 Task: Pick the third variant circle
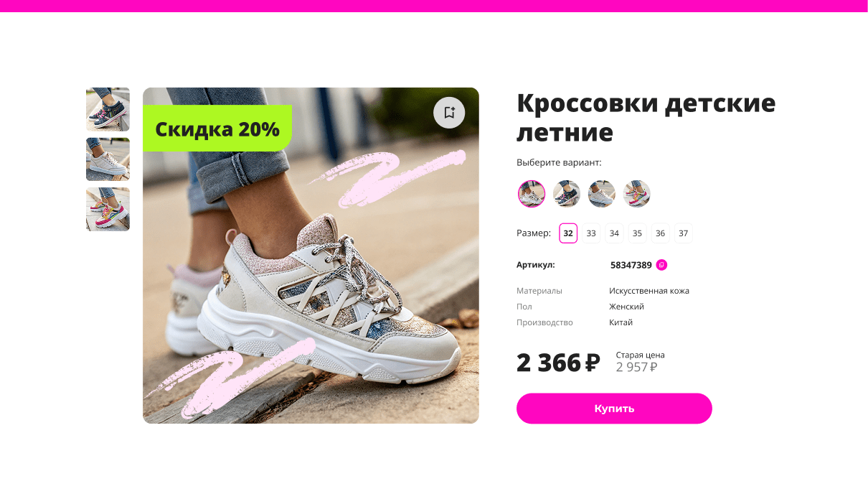[x=602, y=194]
